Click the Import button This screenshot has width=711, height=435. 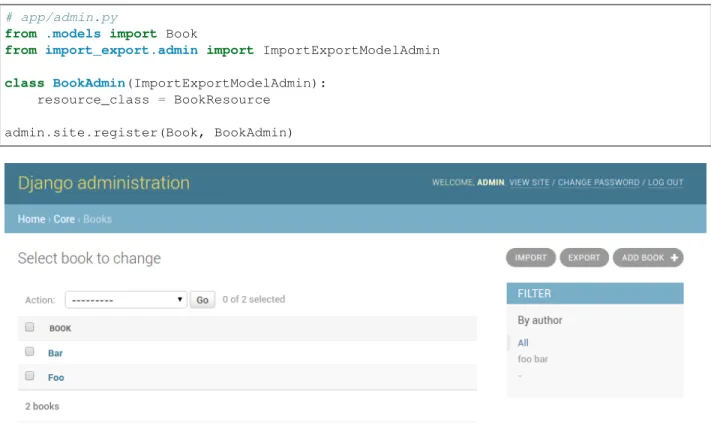point(531,258)
